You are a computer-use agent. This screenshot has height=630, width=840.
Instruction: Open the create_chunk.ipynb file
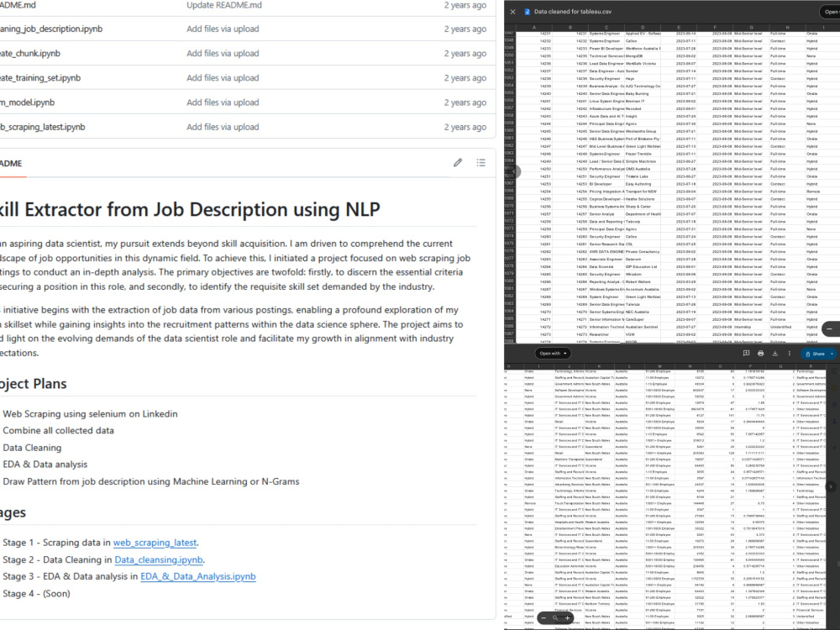click(x=30, y=54)
